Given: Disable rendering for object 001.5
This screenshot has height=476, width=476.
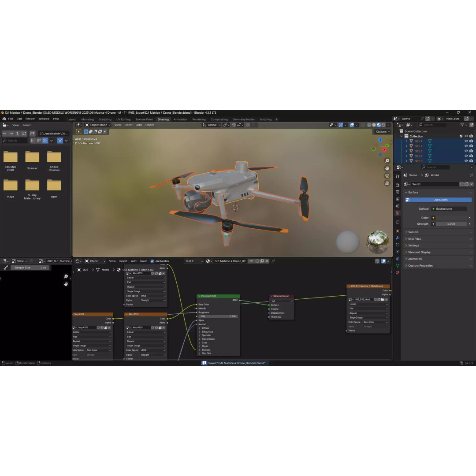Looking at the screenshot, I should point(471,161).
